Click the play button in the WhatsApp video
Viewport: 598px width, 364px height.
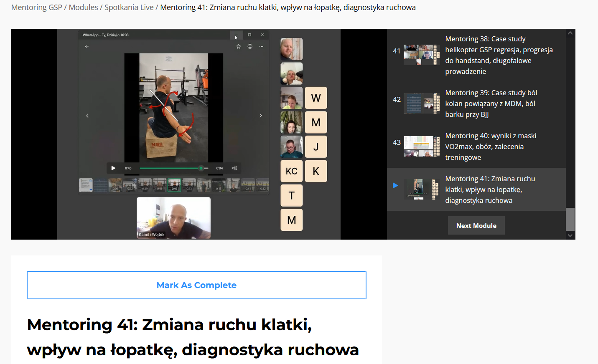click(x=113, y=168)
